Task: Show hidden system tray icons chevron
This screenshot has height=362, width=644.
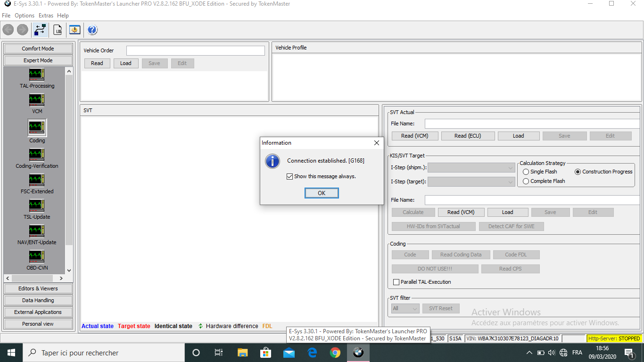Action: (529, 353)
